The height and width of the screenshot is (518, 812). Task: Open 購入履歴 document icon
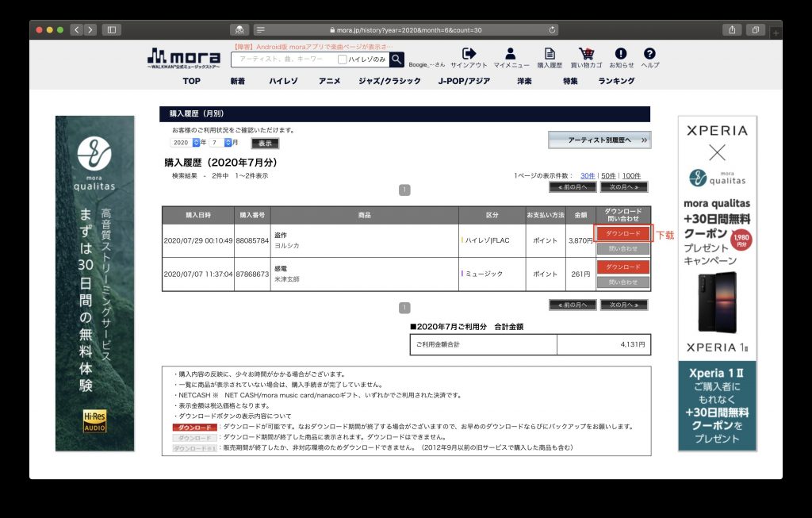(x=550, y=57)
